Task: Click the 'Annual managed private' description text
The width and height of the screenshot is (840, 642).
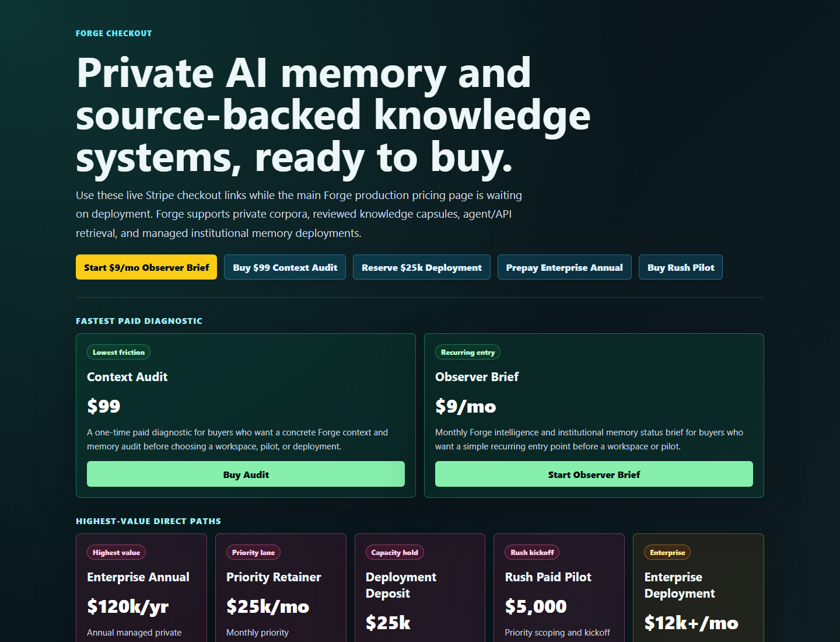Action: pos(134,633)
